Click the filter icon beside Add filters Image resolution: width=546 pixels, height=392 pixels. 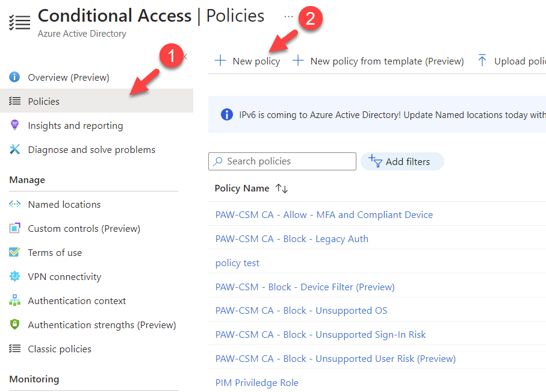point(376,161)
